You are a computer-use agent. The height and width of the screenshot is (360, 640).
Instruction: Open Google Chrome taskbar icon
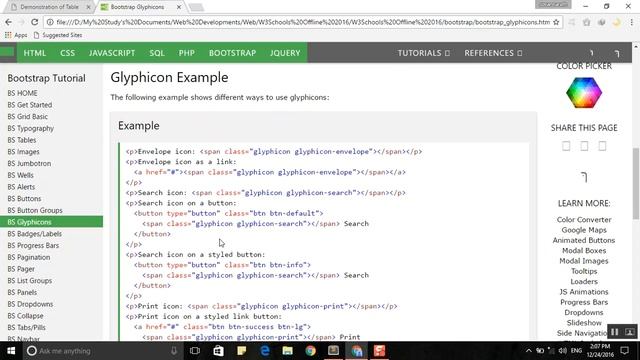pyautogui.click(x=311, y=351)
